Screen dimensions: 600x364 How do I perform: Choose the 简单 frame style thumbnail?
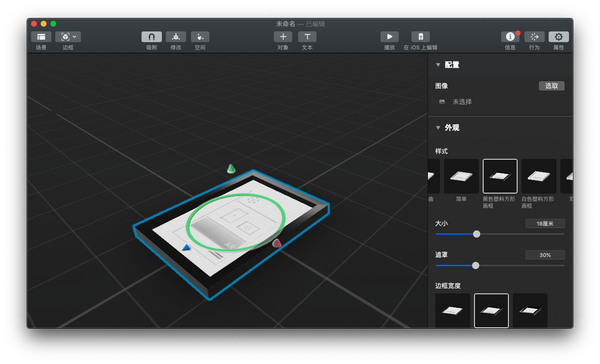point(461,176)
